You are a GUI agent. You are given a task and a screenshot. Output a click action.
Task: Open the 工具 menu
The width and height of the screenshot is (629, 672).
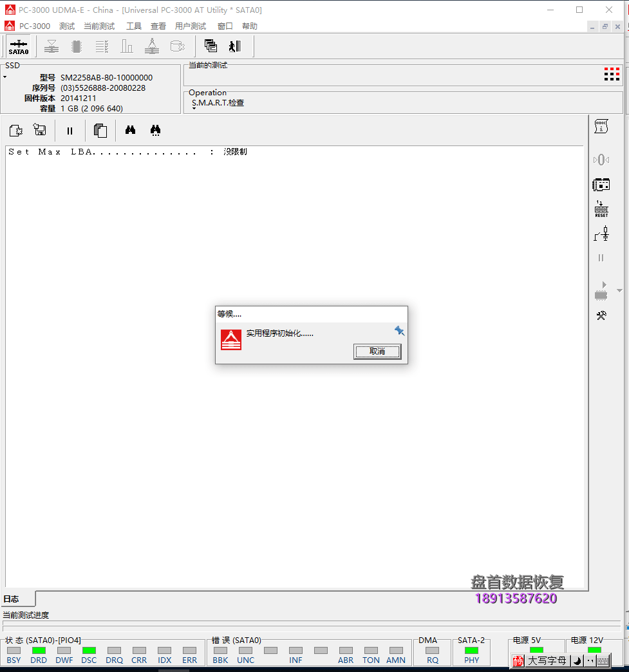pyautogui.click(x=133, y=26)
